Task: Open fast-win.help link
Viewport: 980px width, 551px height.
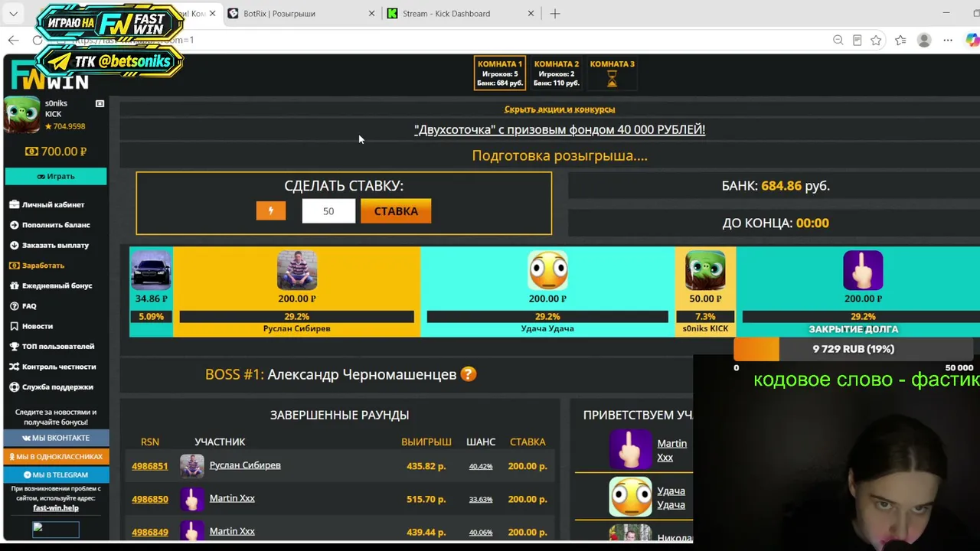Action: [56, 508]
